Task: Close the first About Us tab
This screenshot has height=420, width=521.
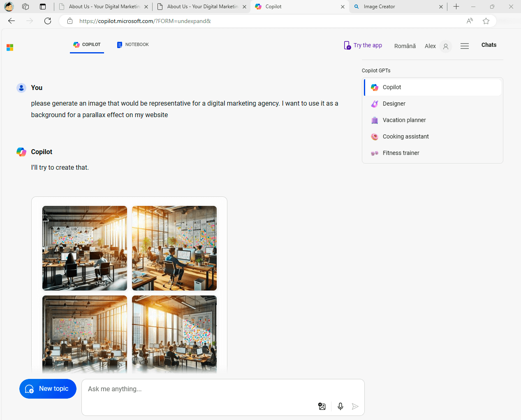Action: pos(146,7)
